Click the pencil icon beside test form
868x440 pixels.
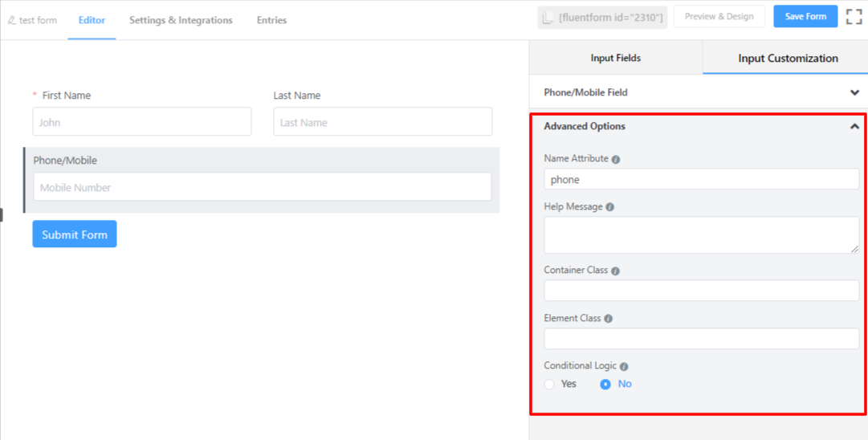[11, 20]
